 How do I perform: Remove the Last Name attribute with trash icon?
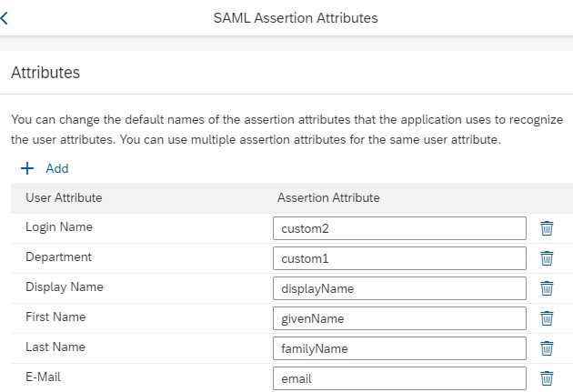tap(547, 348)
